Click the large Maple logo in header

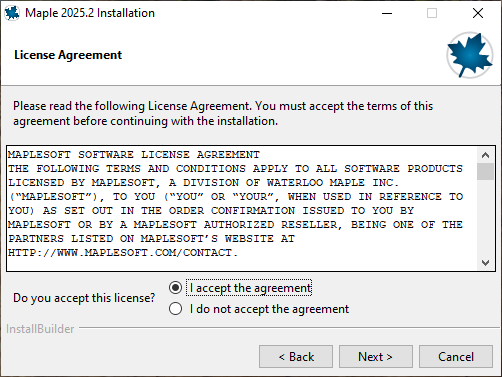[x=470, y=55]
